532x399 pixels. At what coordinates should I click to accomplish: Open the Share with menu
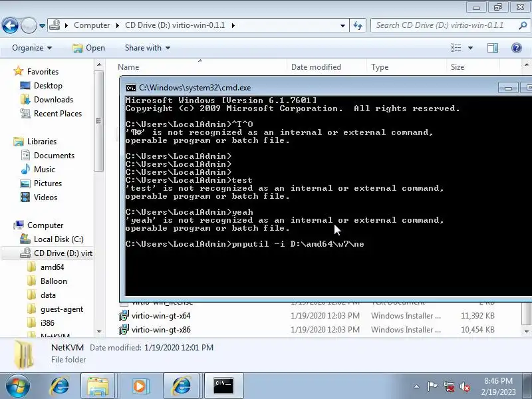(147, 48)
